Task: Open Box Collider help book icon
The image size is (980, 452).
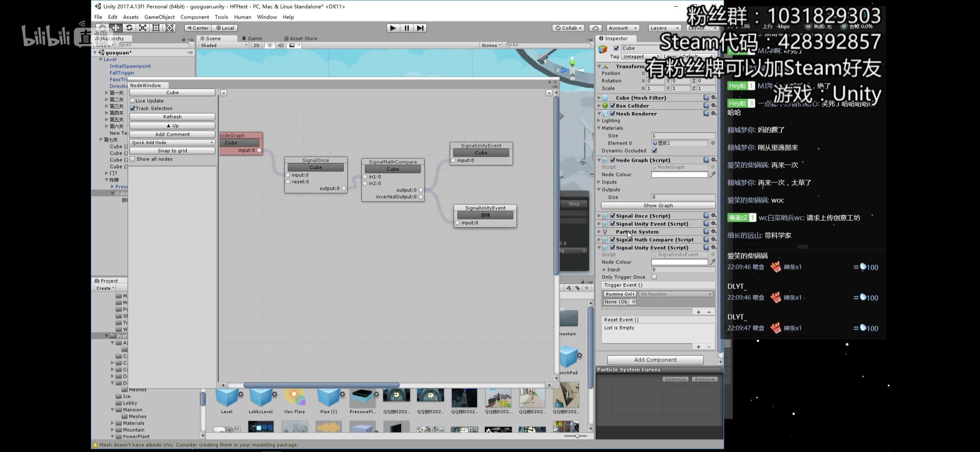Action: coord(706,105)
